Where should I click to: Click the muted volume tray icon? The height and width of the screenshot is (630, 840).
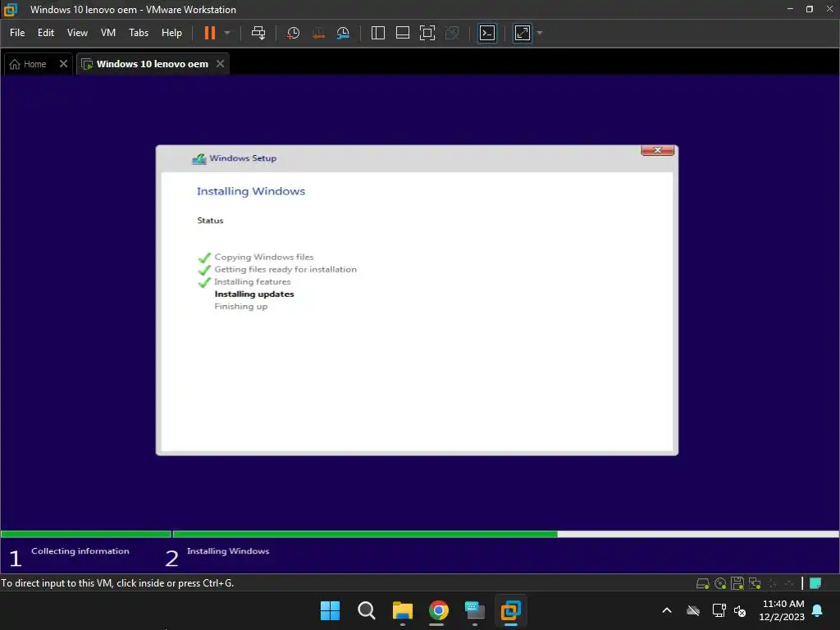(741, 610)
